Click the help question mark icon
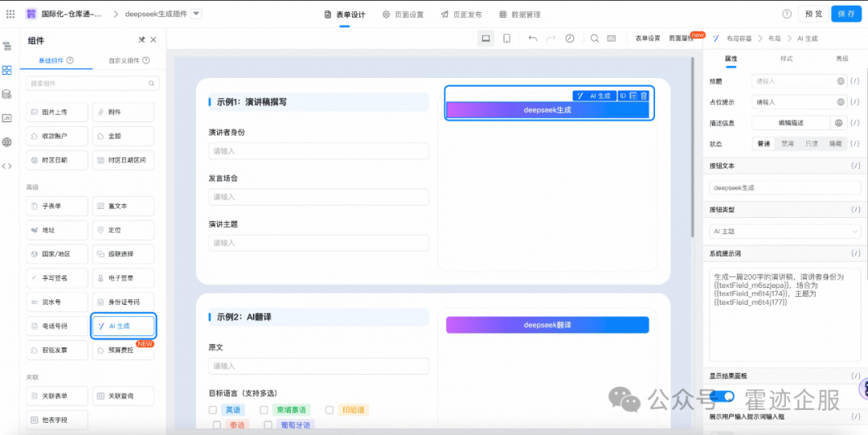The width and height of the screenshot is (868, 435). point(787,14)
